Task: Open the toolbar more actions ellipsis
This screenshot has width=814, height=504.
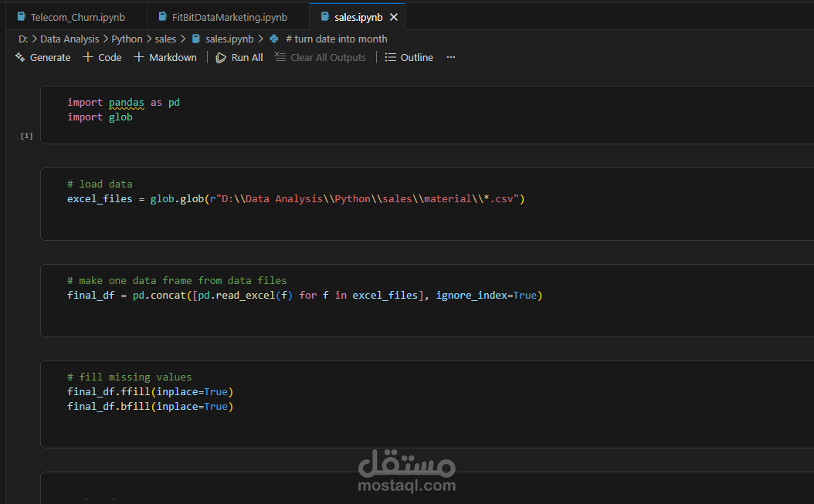Action: pos(450,57)
